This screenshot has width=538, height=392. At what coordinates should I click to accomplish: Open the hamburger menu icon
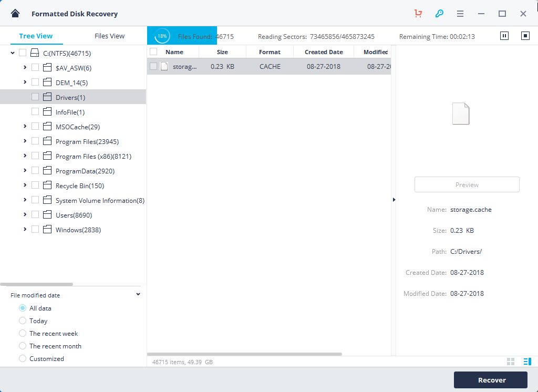[460, 14]
